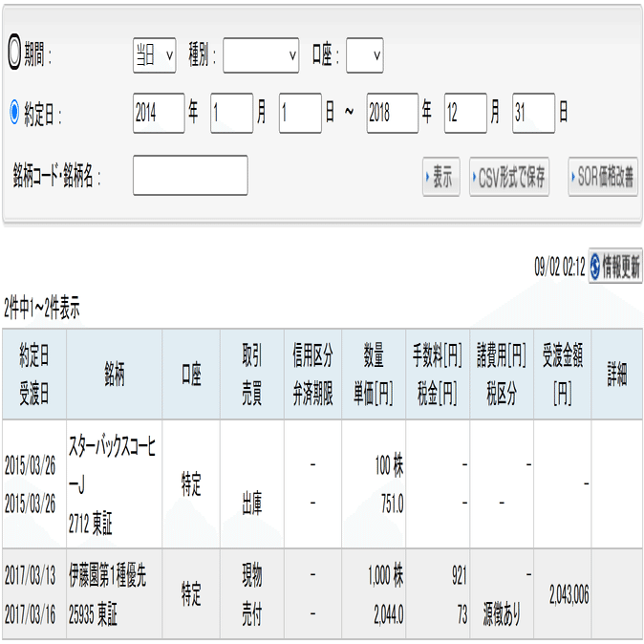Edit the end month field 12

coord(465,113)
